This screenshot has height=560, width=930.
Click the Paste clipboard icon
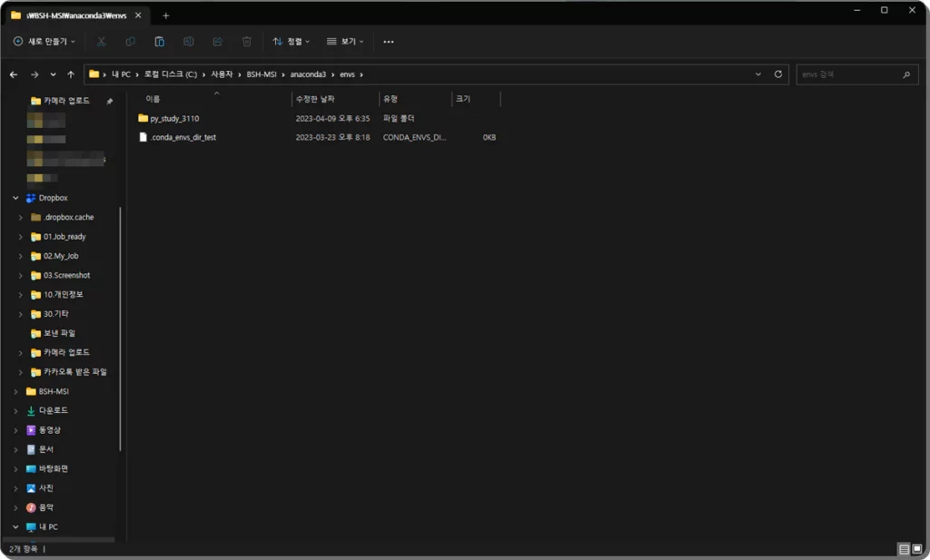pyautogui.click(x=160, y=42)
